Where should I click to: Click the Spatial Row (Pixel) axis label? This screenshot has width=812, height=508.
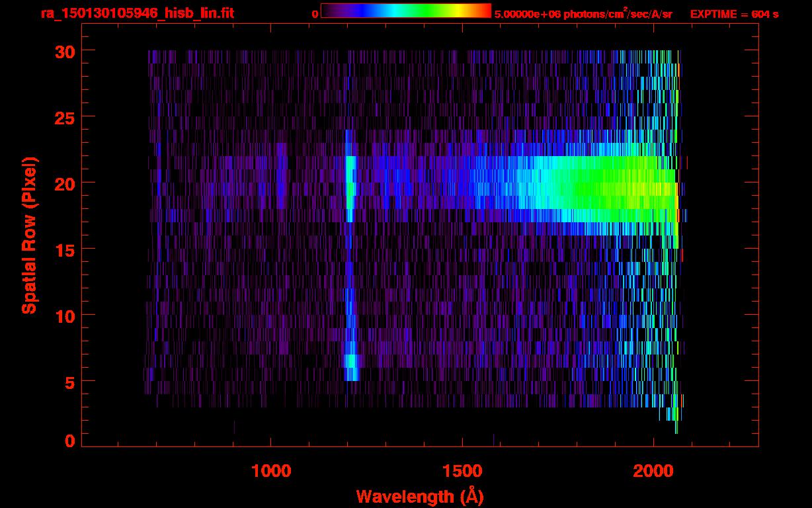29,235
